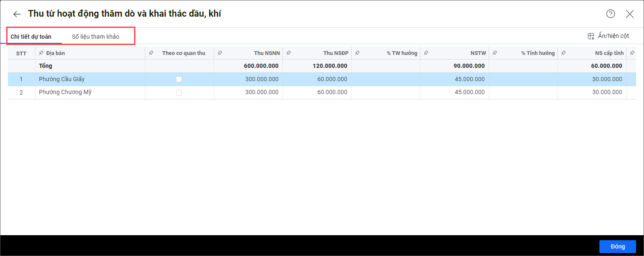Click Thu NSNN value for Phường Cầu Giấy
644x256 pixels.
(261, 79)
